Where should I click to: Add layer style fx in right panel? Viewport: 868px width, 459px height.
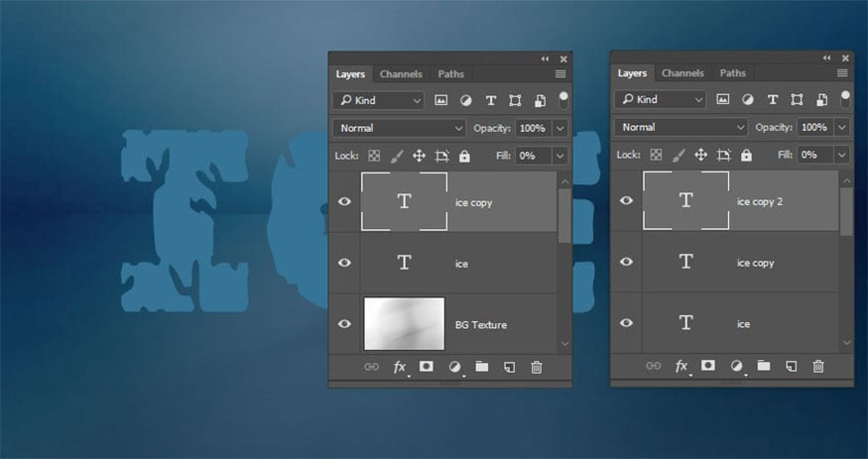(x=682, y=366)
